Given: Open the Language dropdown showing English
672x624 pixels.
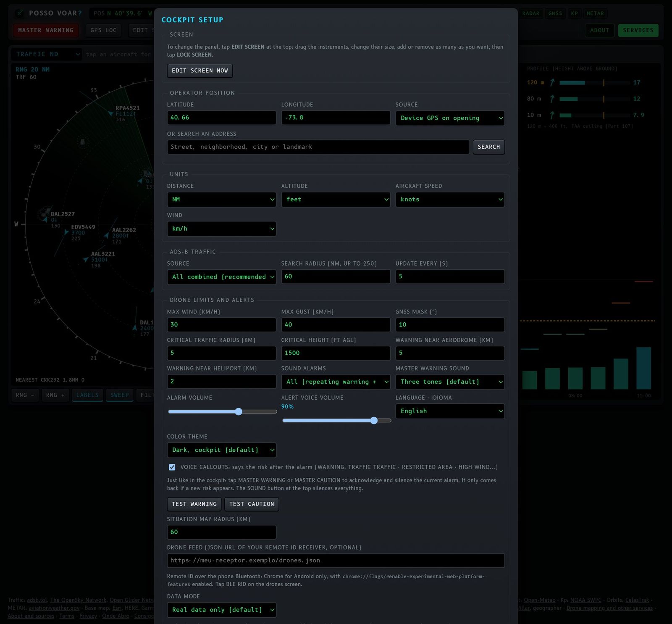Looking at the screenshot, I should coord(450,411).
